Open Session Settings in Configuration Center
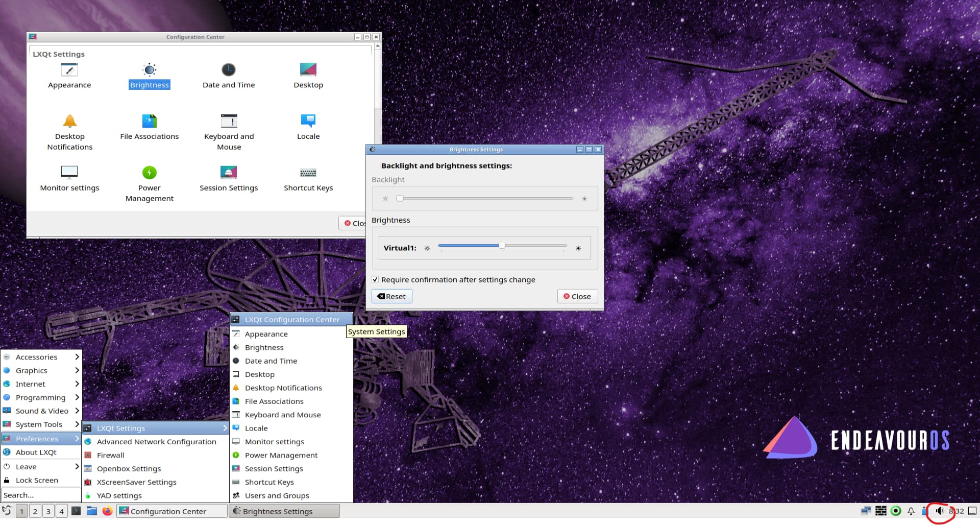This screenshot has height=525, width=980. tap(229, 179)
